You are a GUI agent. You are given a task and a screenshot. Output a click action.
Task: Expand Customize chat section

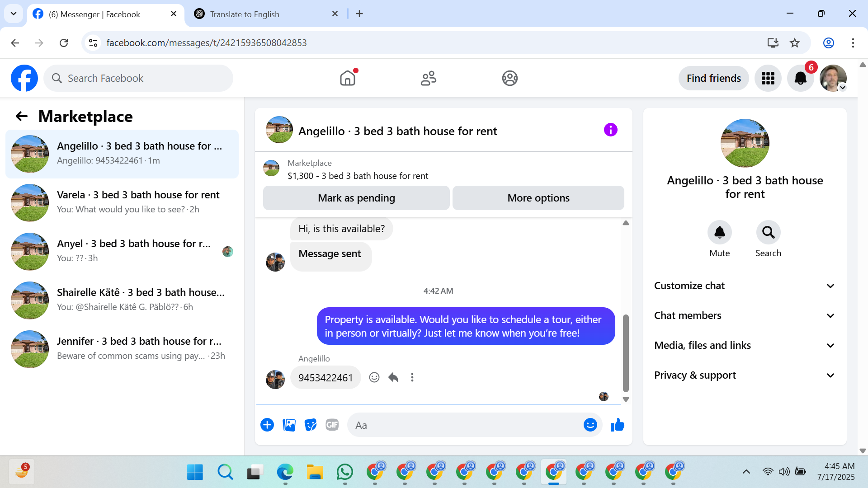pos(745,286)
